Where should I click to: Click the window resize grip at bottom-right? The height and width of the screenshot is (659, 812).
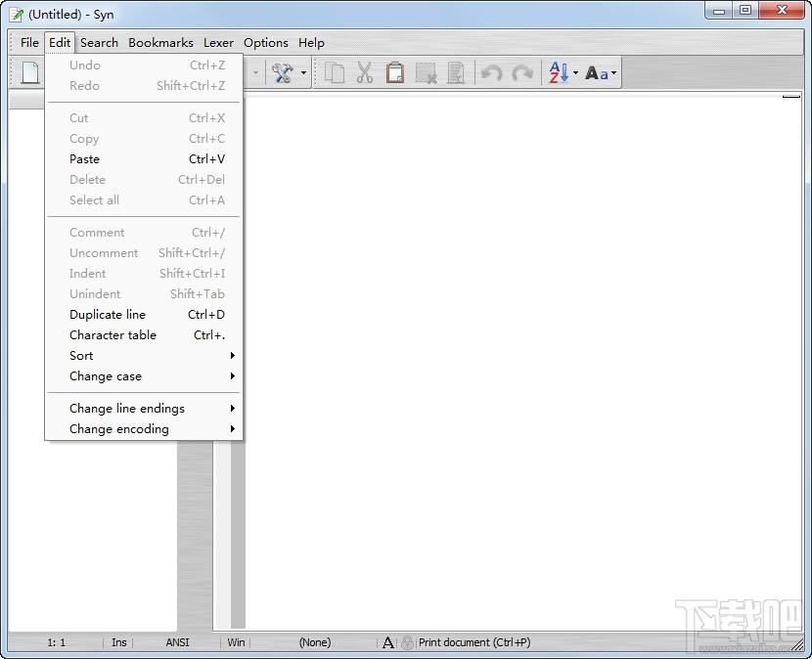pyautogui.click(x=799, y=645)
